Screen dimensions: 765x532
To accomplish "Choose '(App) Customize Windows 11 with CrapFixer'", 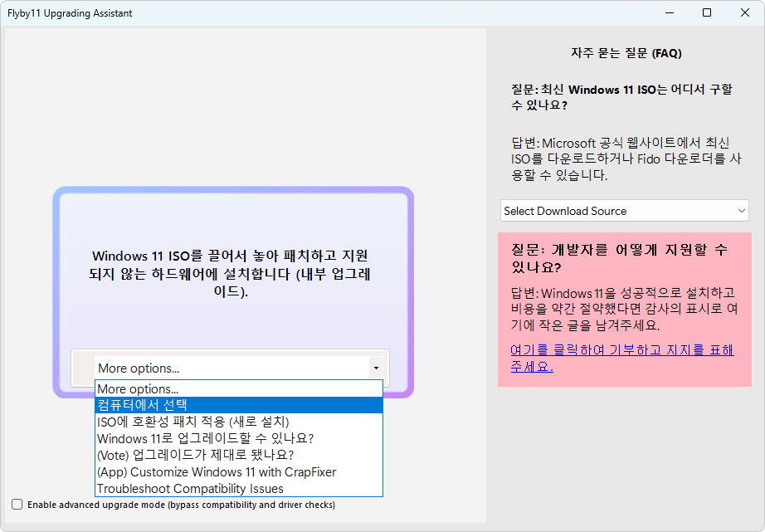I will pyautogui.click(x=239, y=472).
